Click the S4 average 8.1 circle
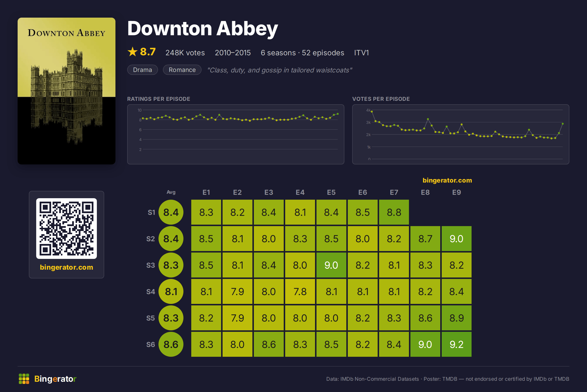587x392 pixels. tap(171, 291)
